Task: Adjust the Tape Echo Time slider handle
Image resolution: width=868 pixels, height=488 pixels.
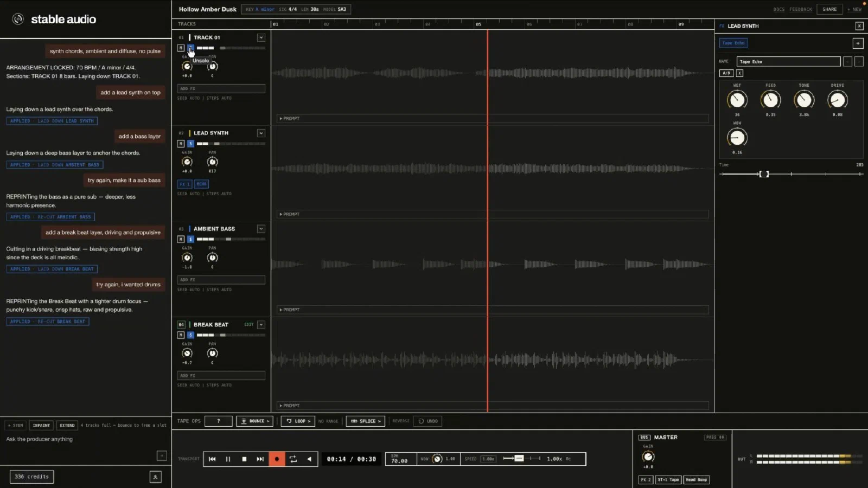Action: click(x=764, y=174)
